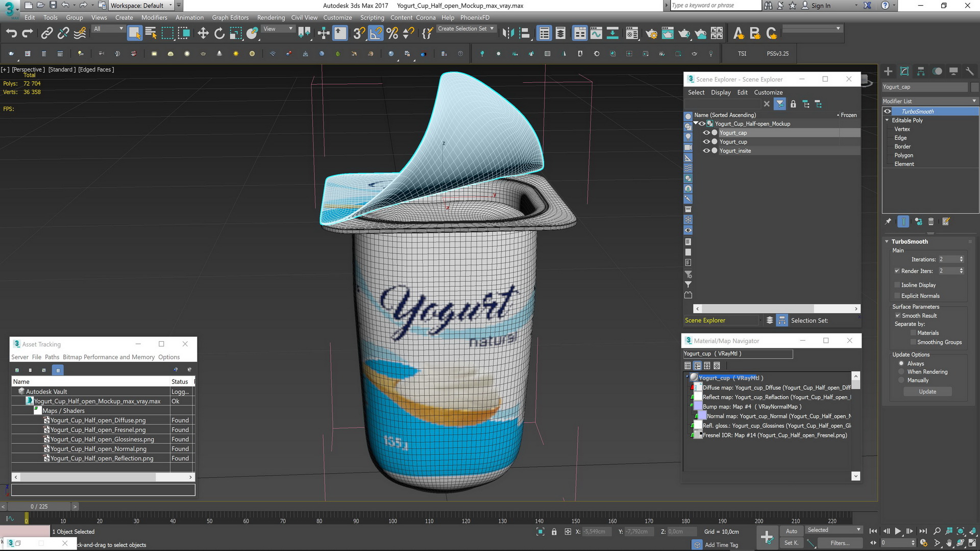Click the Update button in TurboSmooth
The image size is (980, 551).
coord(927,392)
